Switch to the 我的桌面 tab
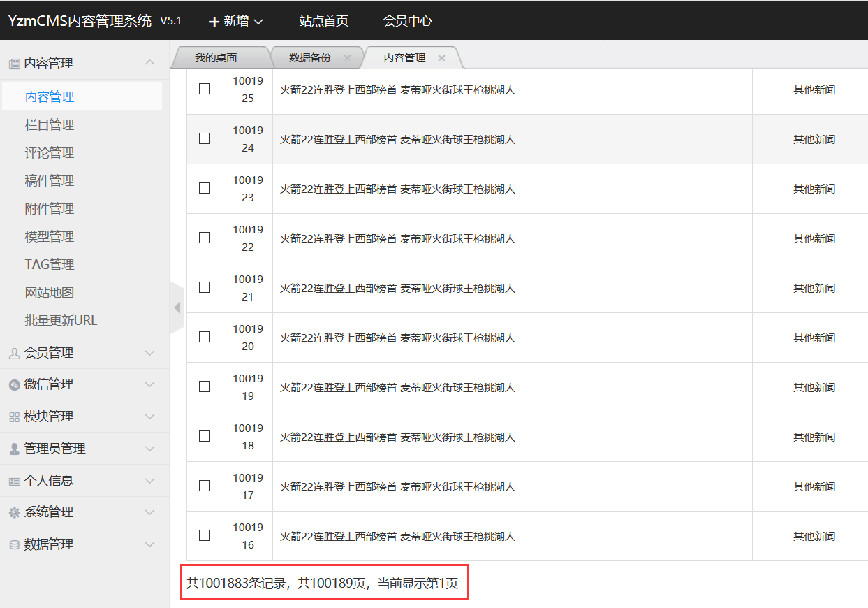The width and height of the screenshot is (868, 608). [x=216, y=58]
